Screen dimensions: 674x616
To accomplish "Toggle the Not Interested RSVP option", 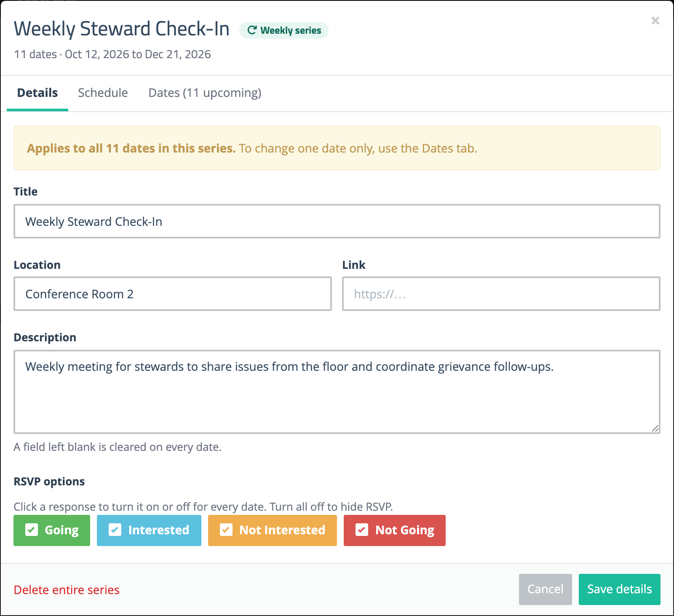I will click(x=273, y=530).
